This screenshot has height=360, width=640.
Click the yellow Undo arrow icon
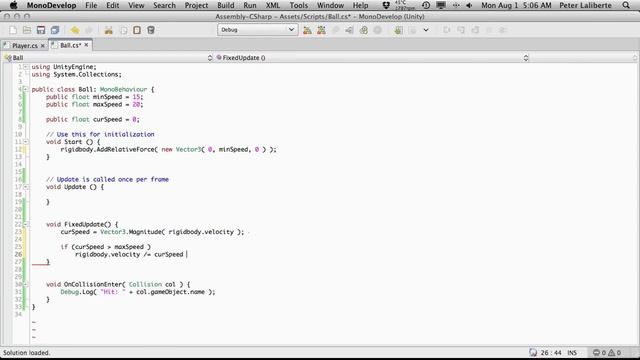[x=75, y=30]
